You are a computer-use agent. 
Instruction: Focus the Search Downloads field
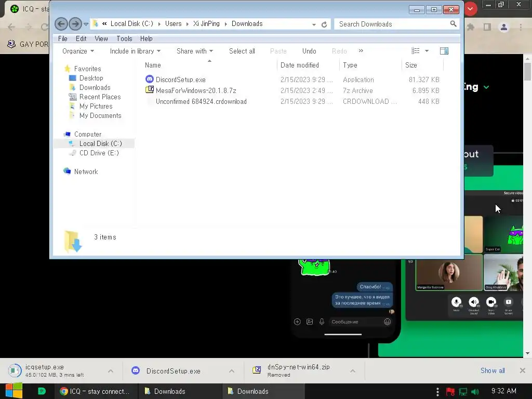coord(396,24)
